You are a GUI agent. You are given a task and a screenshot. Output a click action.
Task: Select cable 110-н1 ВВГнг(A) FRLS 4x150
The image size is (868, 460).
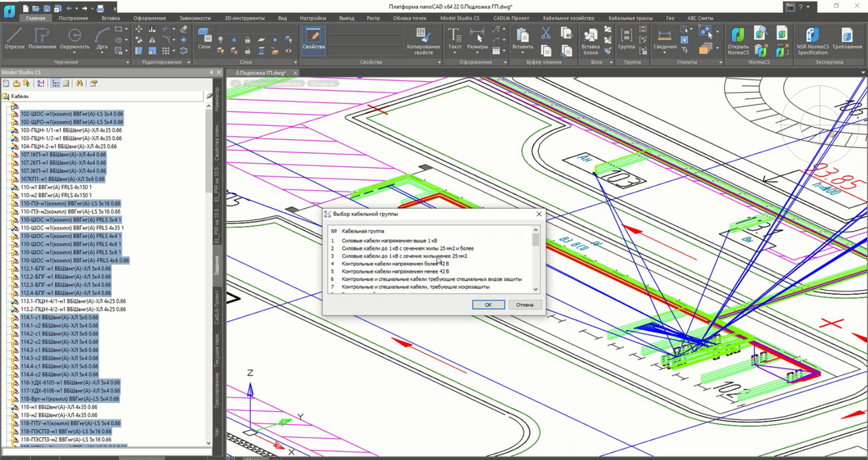click(x=56, y=187)
